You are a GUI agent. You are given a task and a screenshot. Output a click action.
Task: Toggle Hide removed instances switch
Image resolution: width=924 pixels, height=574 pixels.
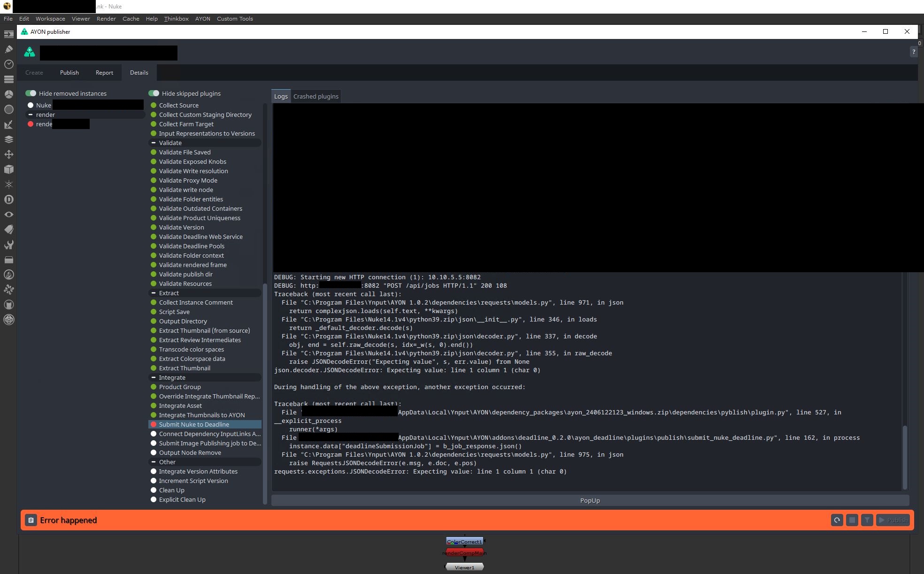point(31,93)
